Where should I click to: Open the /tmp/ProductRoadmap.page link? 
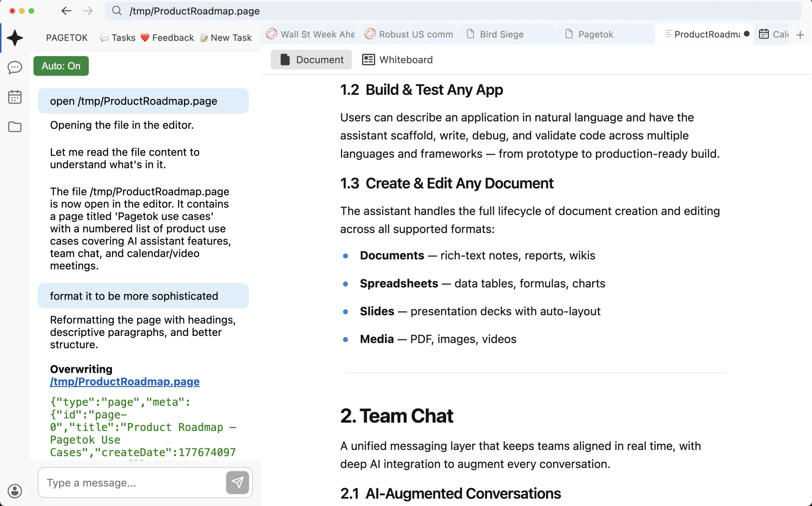125,382
